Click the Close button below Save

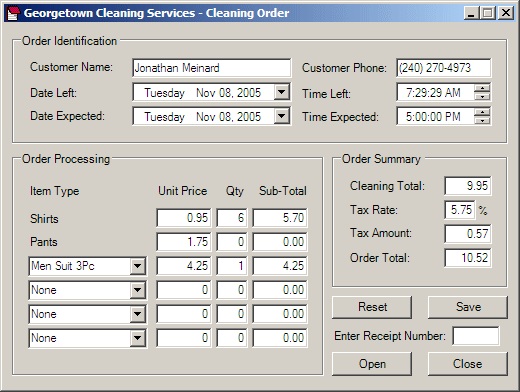click(468, 364)
